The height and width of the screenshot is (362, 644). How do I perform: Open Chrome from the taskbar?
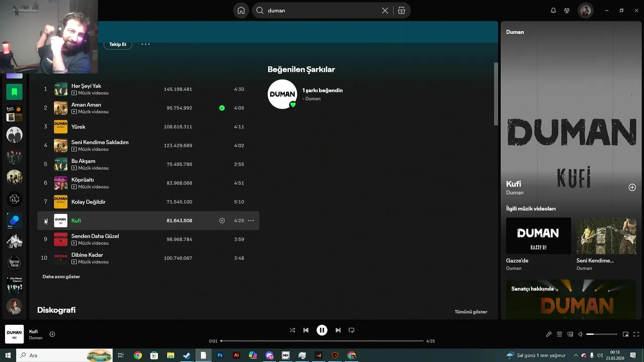click(137, 355)
